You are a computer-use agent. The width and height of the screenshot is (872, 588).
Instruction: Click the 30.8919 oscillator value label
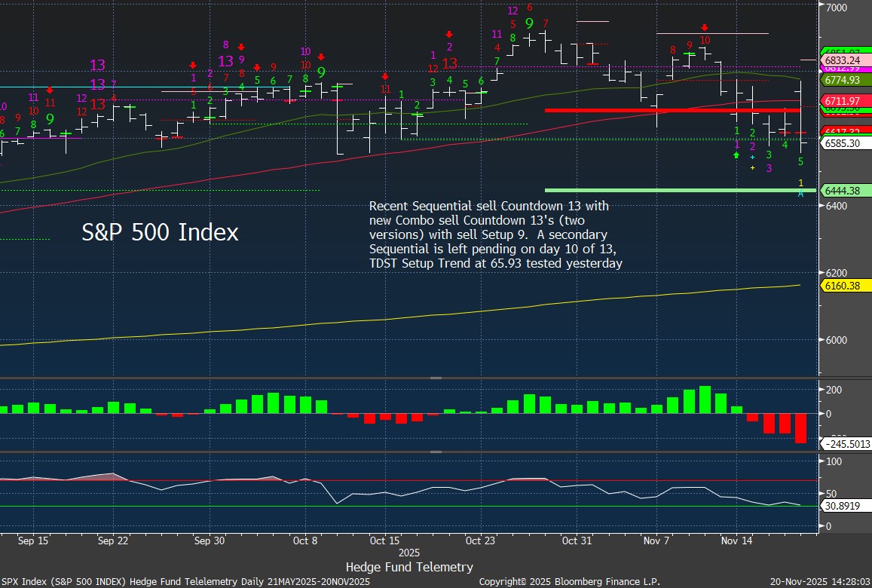point(842,506)
